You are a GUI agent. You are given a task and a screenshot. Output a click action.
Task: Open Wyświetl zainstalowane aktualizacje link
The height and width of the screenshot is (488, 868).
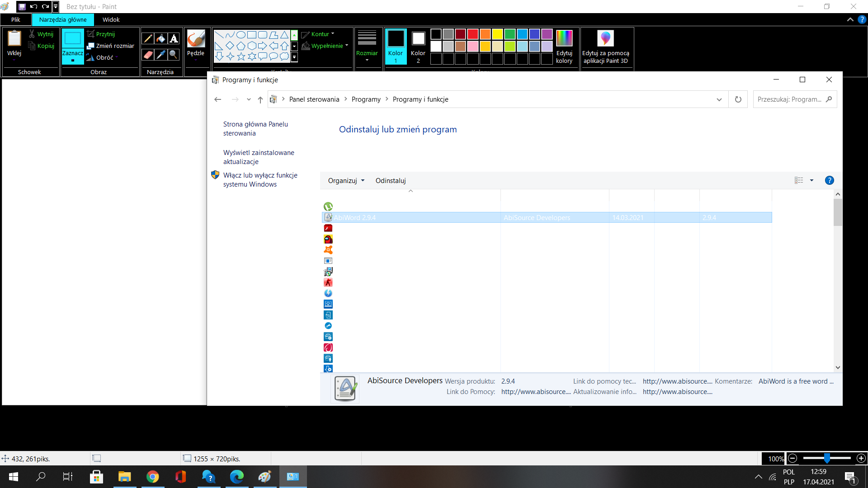coord(259,157)
